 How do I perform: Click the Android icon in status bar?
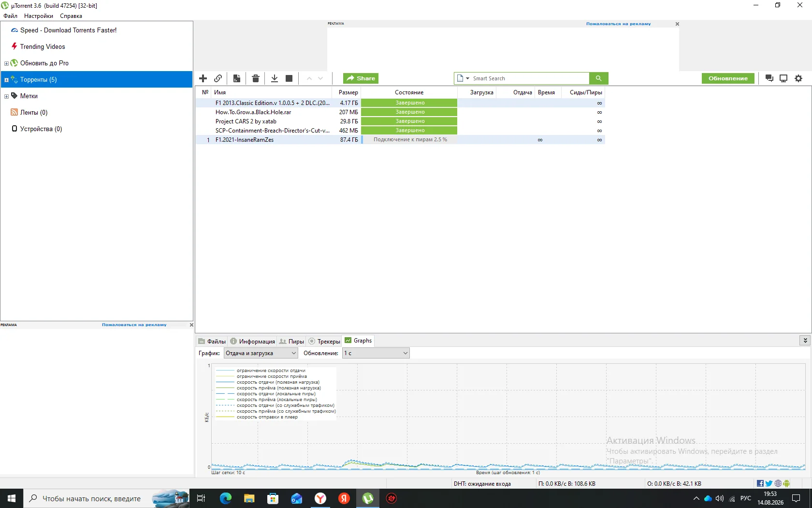786,484
